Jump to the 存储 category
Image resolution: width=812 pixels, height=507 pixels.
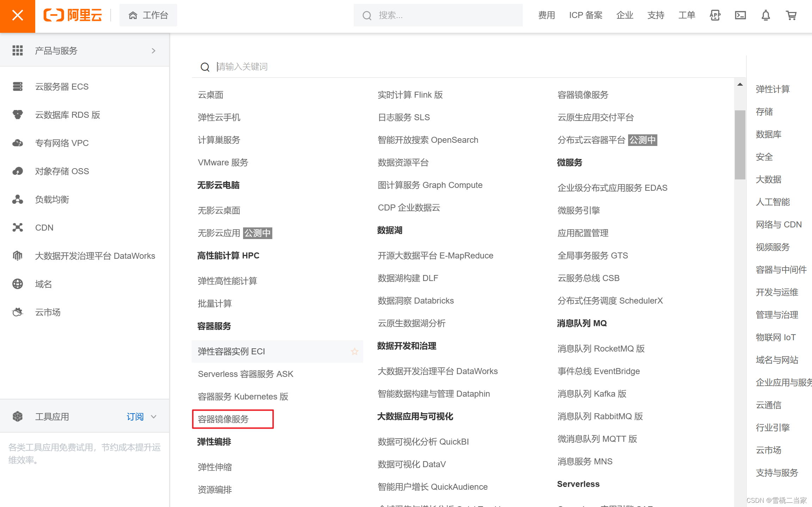[x=764, y=112]
